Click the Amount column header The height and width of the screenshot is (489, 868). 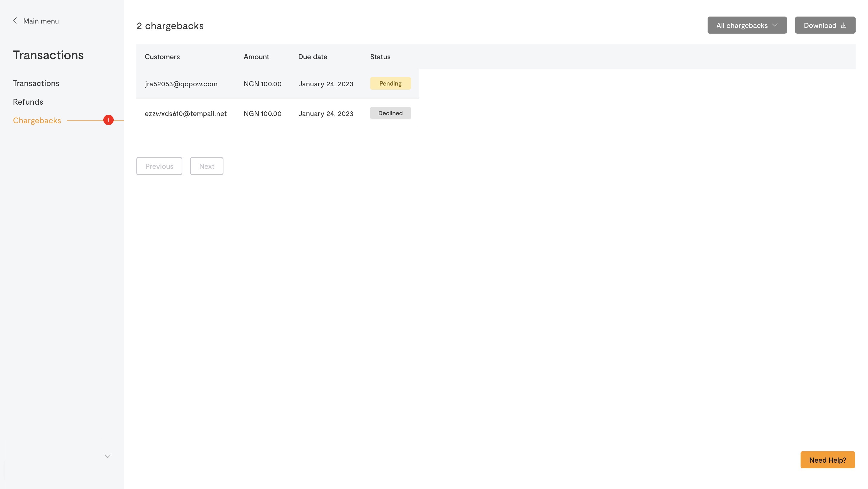[x=256, y=57]
